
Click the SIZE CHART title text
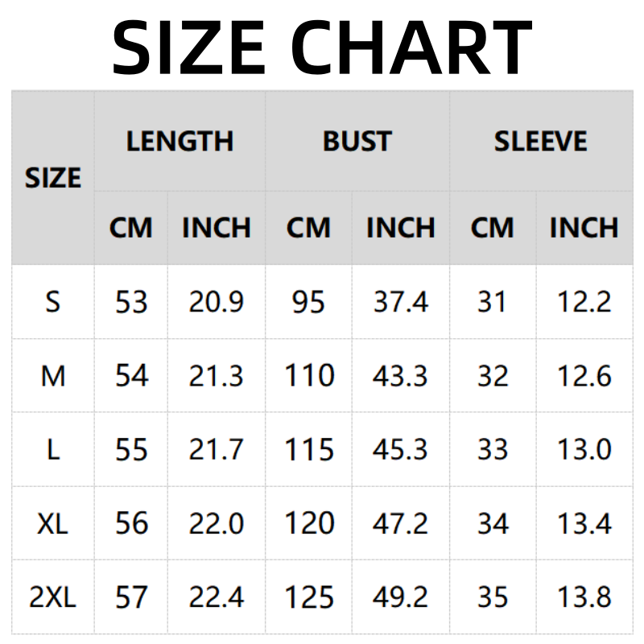(x=322, y=45)
